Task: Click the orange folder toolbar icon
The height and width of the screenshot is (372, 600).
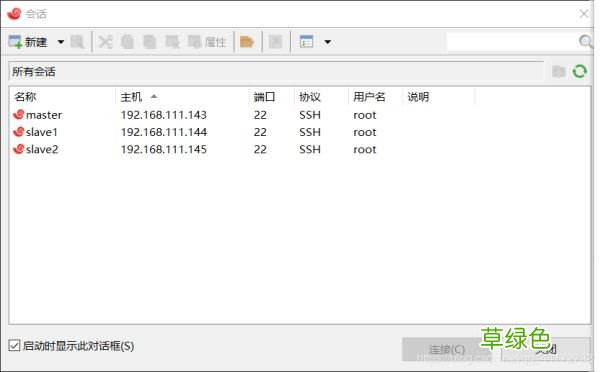Action: point(247,42)
